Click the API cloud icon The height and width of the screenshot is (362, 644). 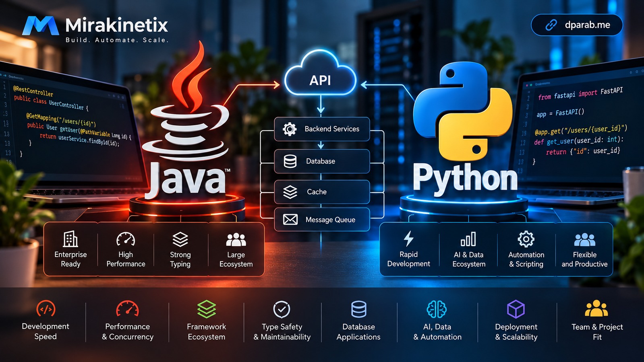320,73
